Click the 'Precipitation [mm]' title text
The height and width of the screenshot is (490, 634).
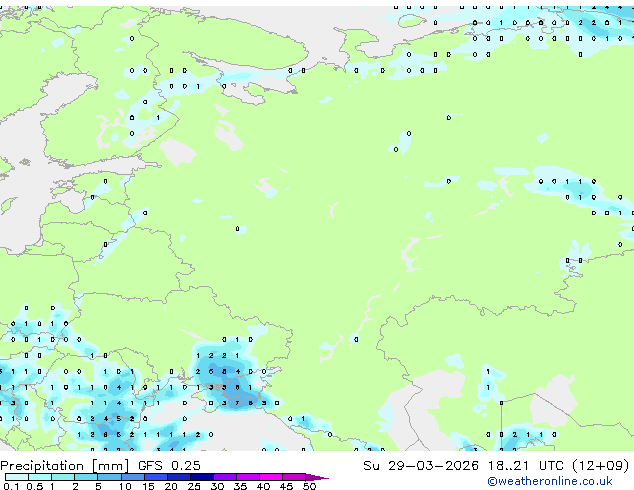click(x=65, y=465)
